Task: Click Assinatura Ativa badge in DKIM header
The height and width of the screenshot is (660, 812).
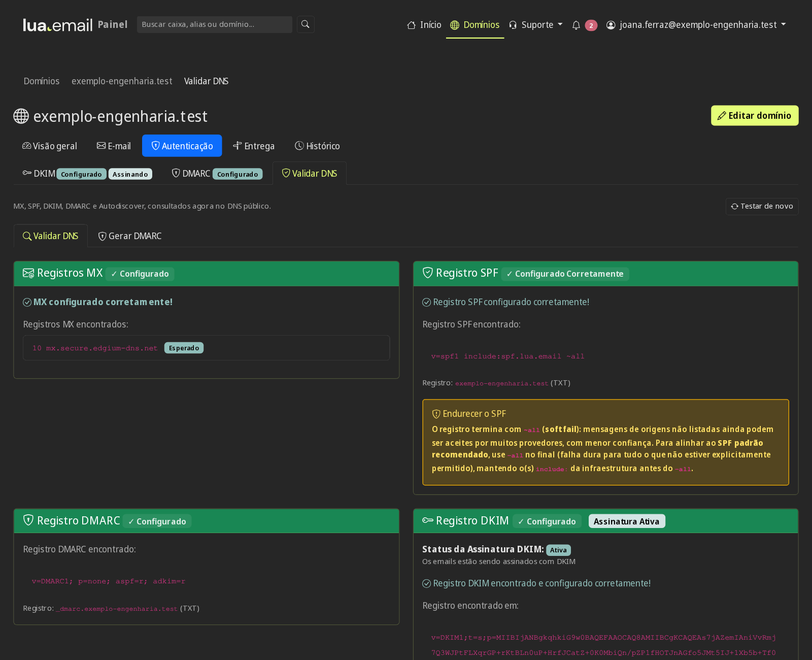Action: [627, 521]
